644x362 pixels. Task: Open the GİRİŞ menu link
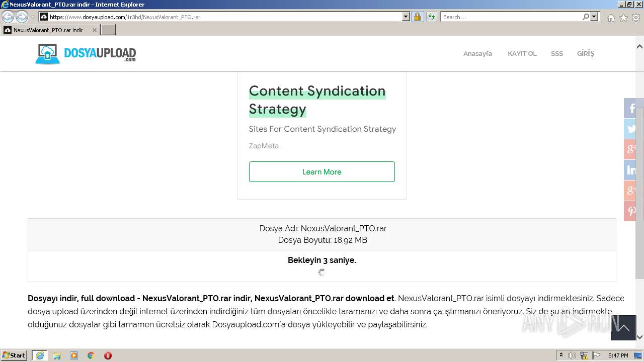pyautogui.click(x=586, y=53)
